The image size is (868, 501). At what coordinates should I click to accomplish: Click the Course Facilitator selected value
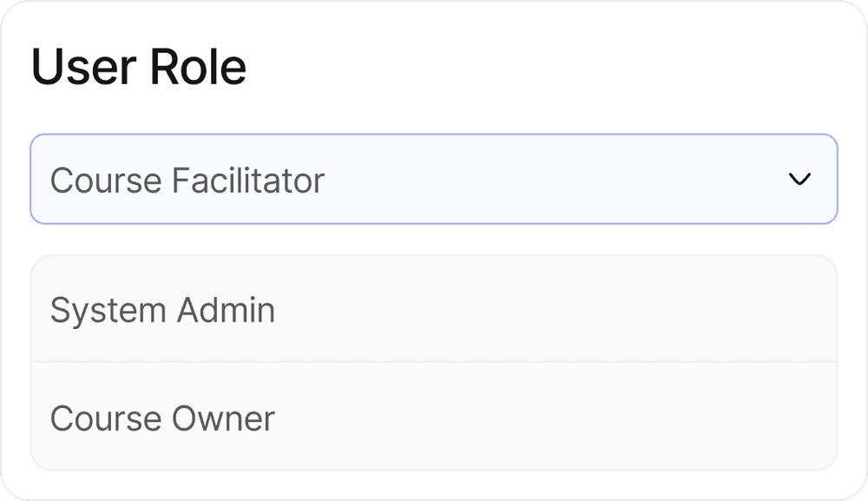click(186, 180)
